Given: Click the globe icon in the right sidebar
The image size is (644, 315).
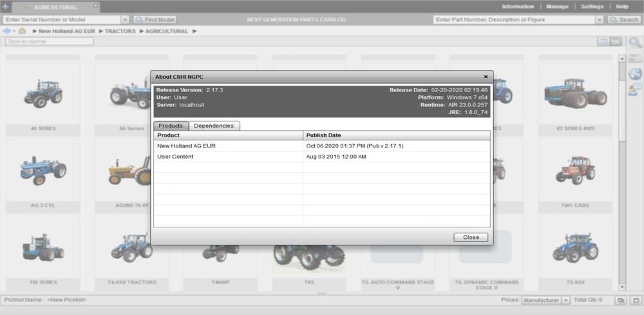Looking at the screenshot, I should point(635,73).
